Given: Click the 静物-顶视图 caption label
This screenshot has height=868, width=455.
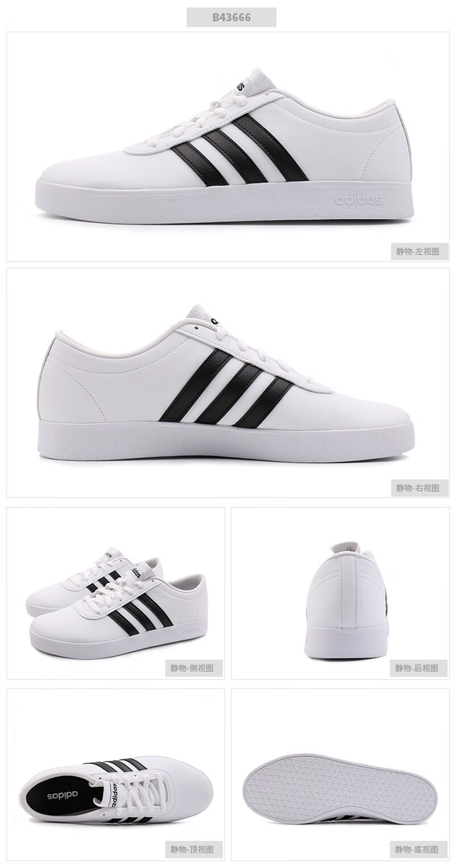Looking at the screenshot, I should 193,850.
